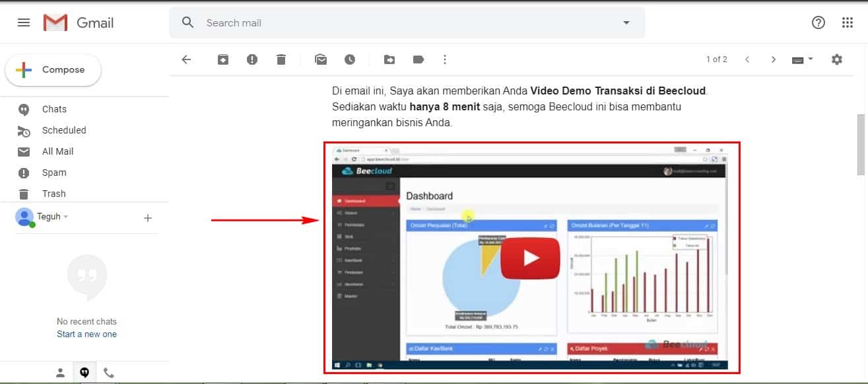
Task: Switch to the Contacts person tab
Action: click(x=61, y=373)
